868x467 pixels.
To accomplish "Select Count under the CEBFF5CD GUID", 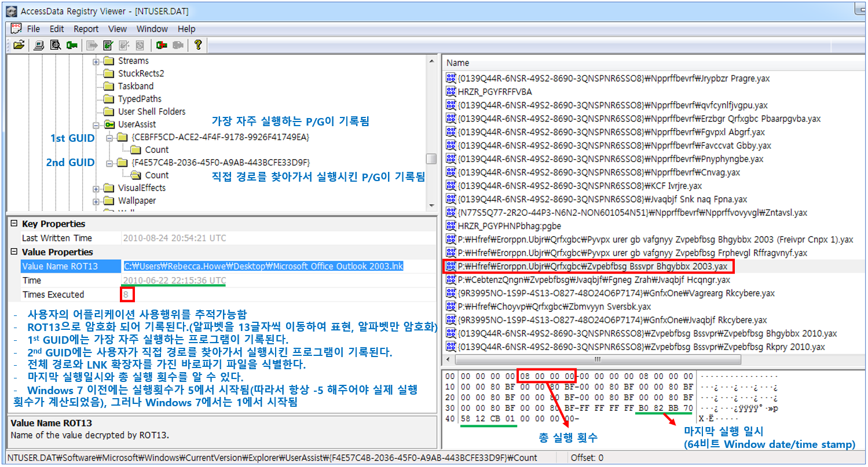I will [156, 150].
